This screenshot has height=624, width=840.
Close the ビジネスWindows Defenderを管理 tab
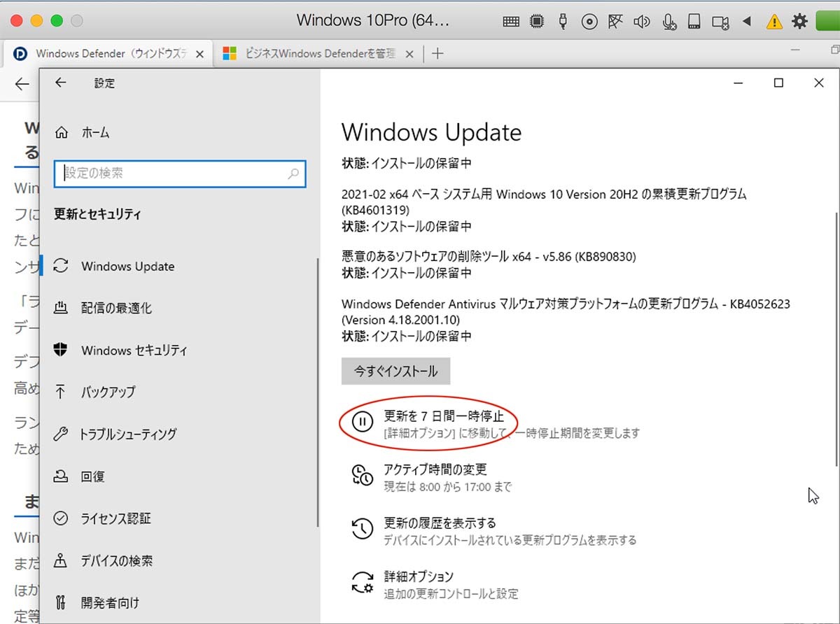pos(409,54)
